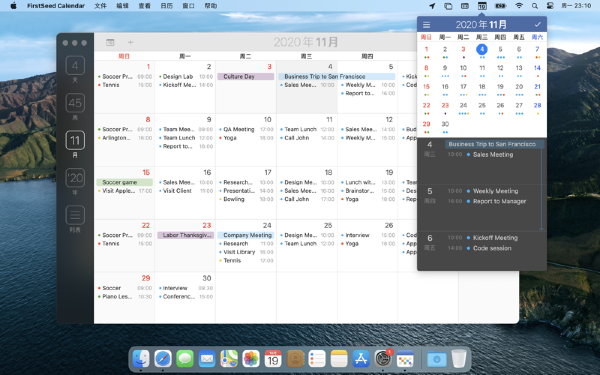This screenshot has height=375, width=600.
Task: Open Year view '20 in sidebar
Action: tap(75, 178)
